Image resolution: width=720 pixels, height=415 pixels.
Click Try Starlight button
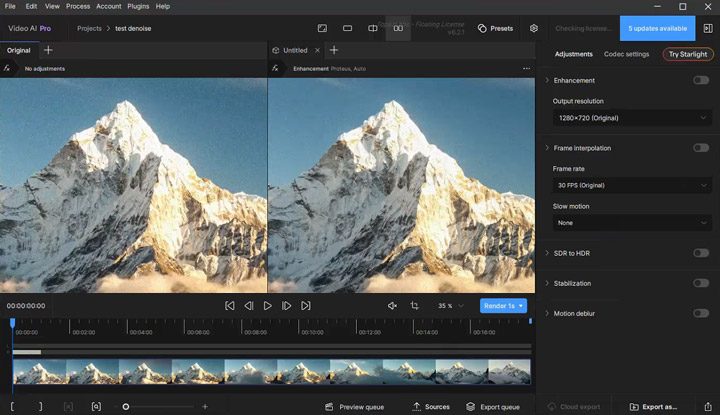point(688,54)
